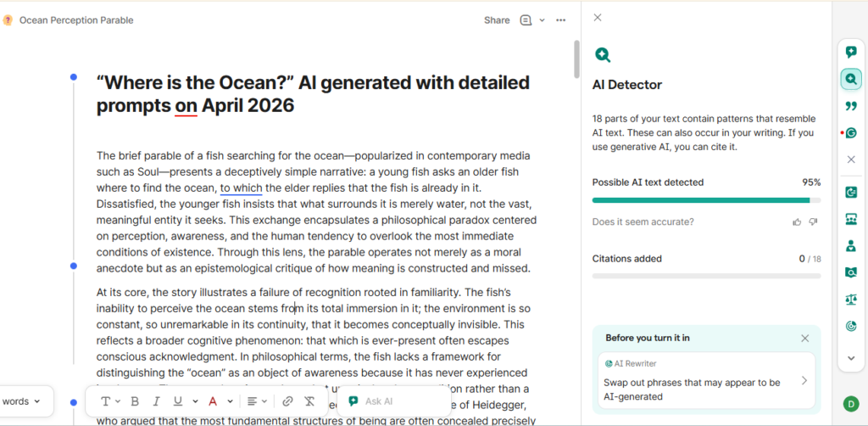Click the blue dot beside 'anecdote but as'
The width and height of the screenshot is (868, 426).
coord(74,266)
